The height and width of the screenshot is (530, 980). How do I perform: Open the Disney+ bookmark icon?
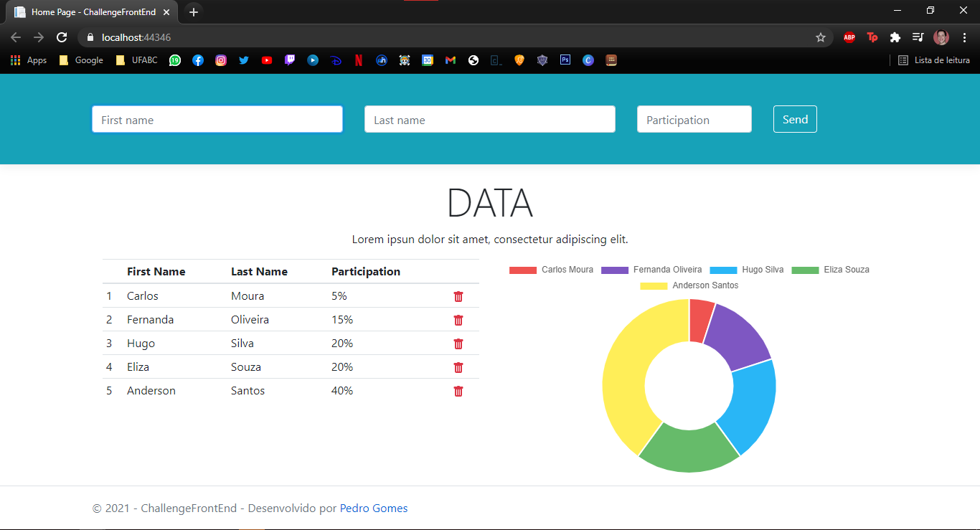coord(336,60)
